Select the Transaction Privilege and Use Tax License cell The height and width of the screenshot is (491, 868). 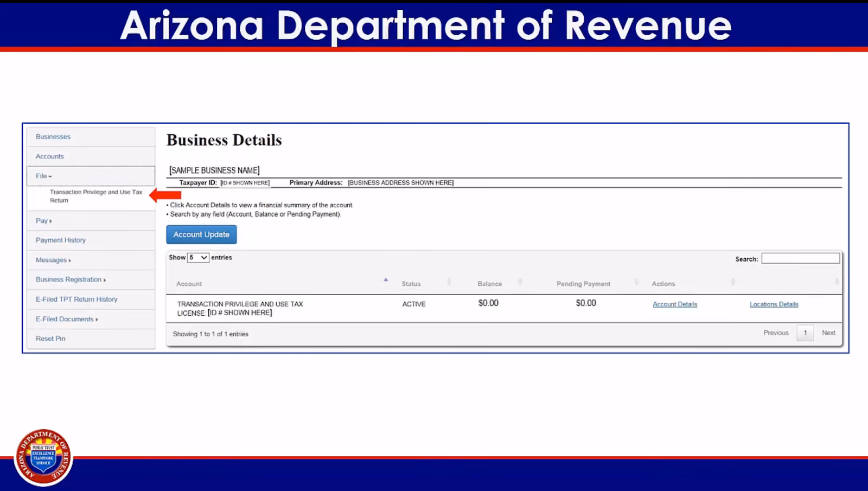[240, 309]
